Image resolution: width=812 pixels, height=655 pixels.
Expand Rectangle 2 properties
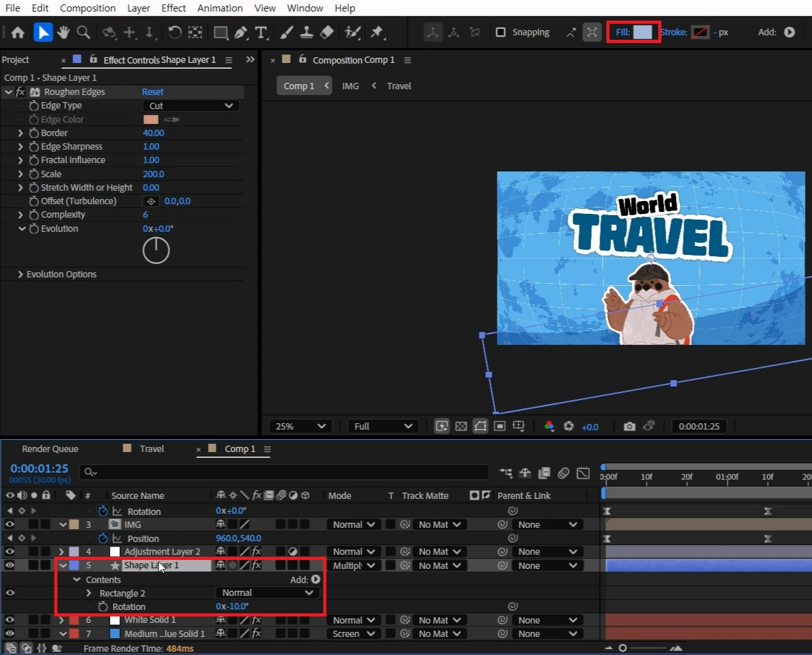coord(89,593)
